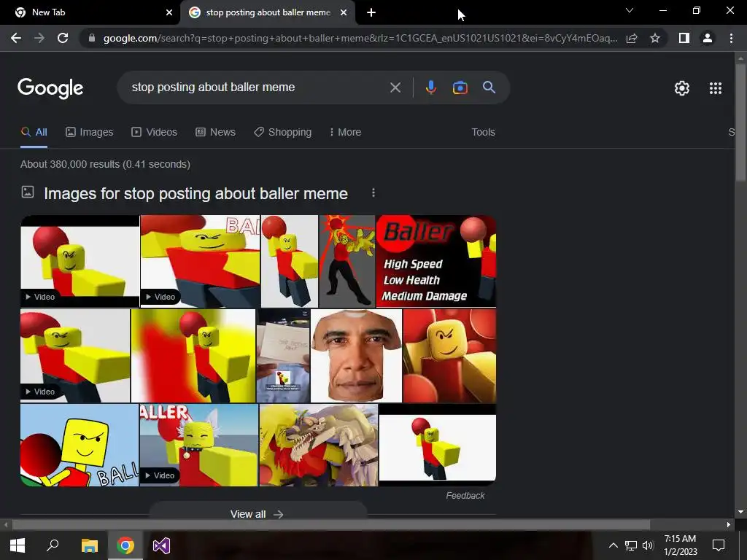Share this page using the share icon
The image size is (747, 560).
[632, 38]
